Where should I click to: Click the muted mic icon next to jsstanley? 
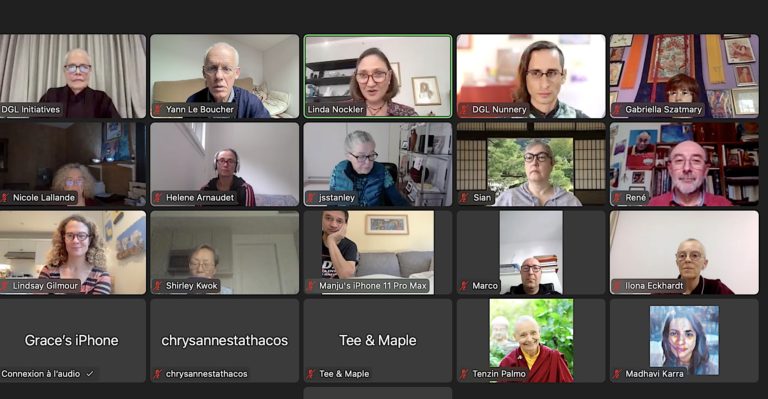click(311, 198)
